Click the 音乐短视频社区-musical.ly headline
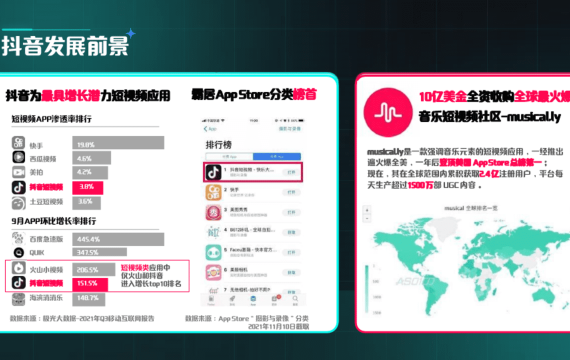This screenshot has width=570, height=360. point(490,117)
